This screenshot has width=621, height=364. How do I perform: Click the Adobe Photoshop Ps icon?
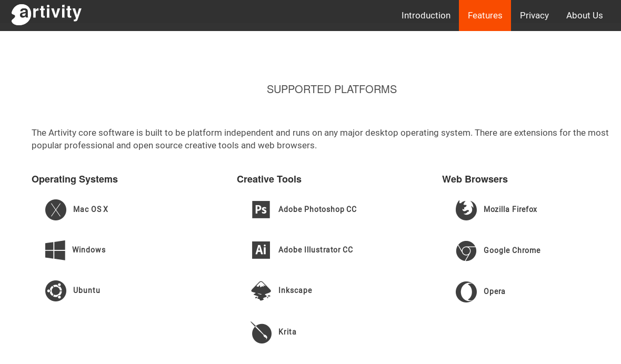click(261, 209)
